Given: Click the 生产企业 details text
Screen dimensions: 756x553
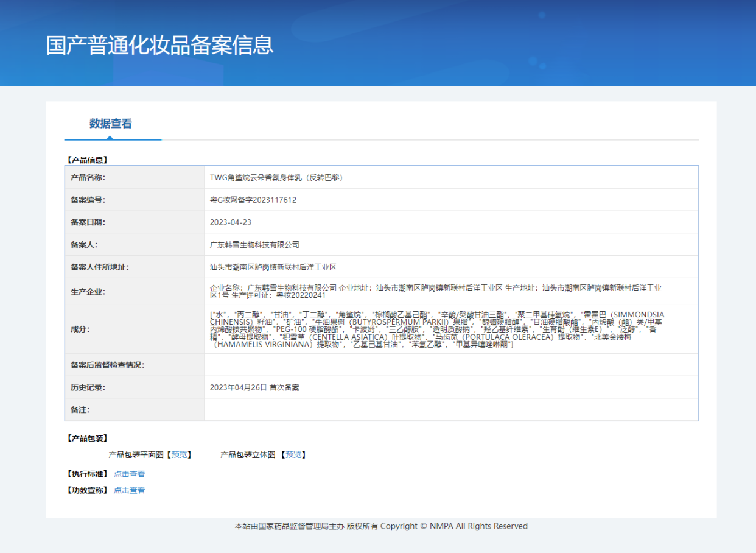Looking at the screenshot, I should coord(436,291).
